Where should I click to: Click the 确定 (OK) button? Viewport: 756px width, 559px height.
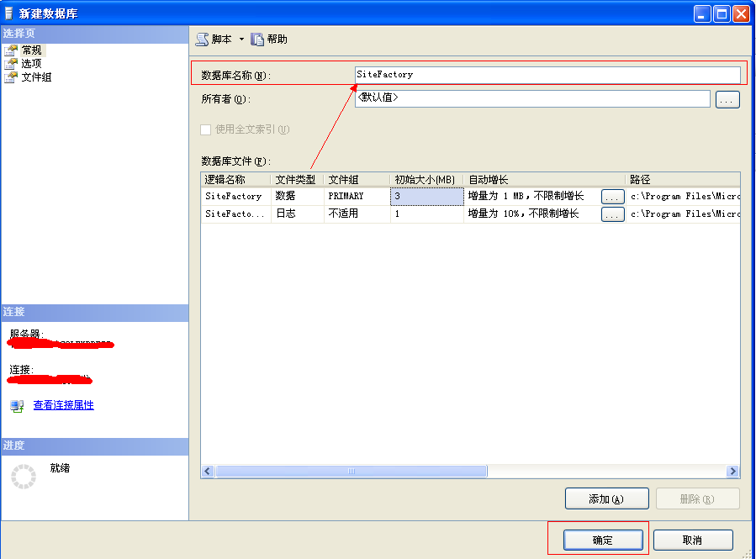[x=603, y=540]
